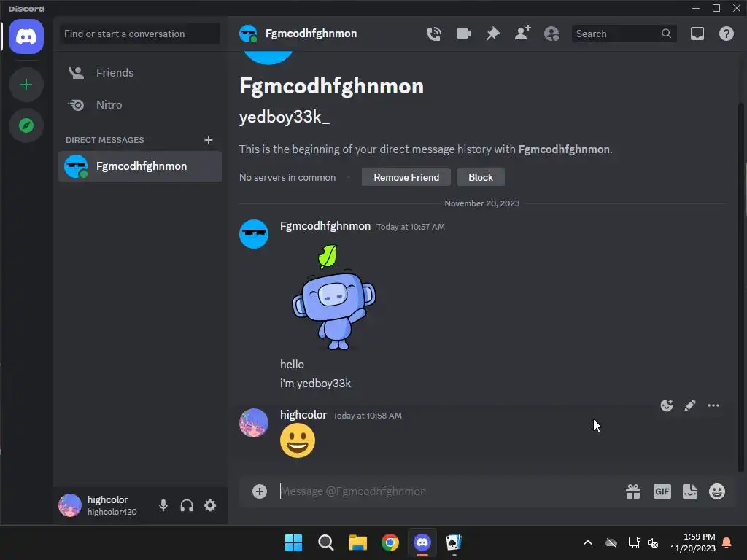Open the inbox icon
Screen dimensions: 747x560
[697, 34]
